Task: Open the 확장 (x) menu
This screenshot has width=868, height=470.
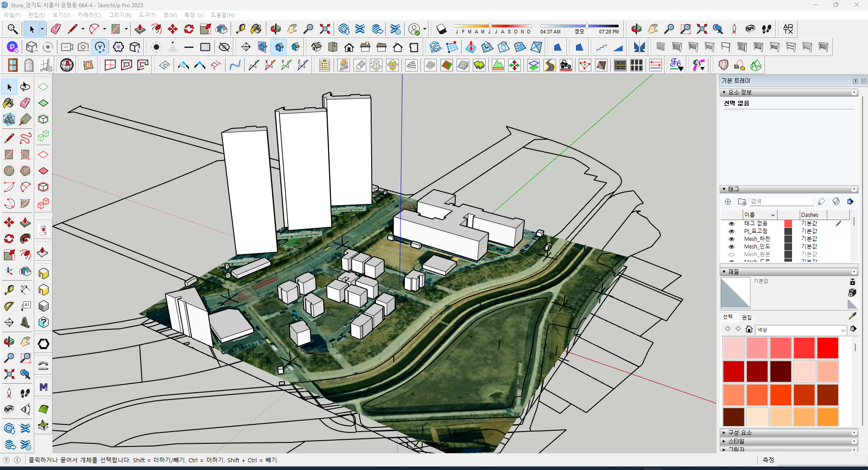Action: point(194,15)
